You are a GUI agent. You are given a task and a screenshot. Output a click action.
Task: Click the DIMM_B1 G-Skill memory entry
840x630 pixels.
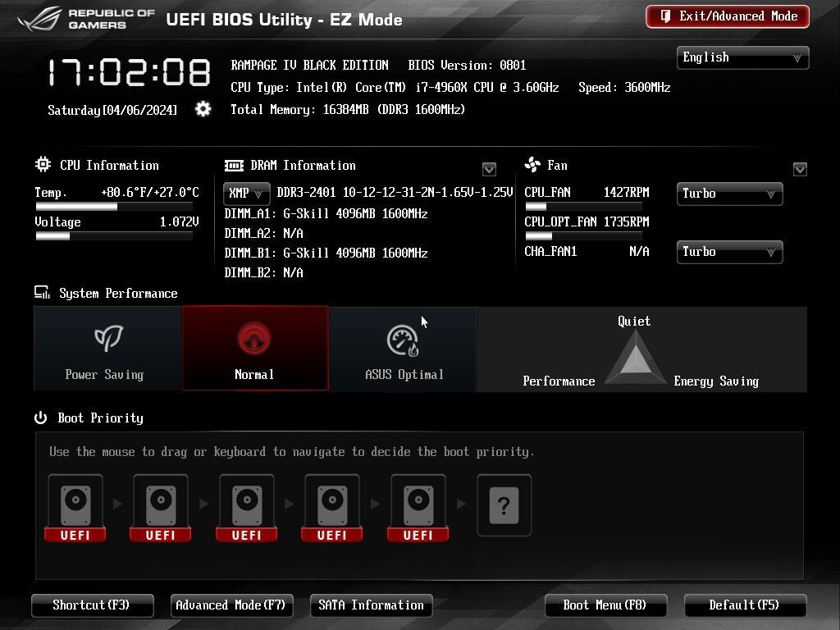click(x=326, y=253)
